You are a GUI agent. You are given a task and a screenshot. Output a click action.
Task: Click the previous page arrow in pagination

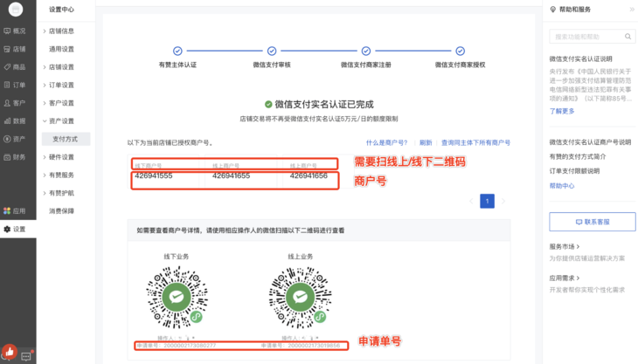471,201
